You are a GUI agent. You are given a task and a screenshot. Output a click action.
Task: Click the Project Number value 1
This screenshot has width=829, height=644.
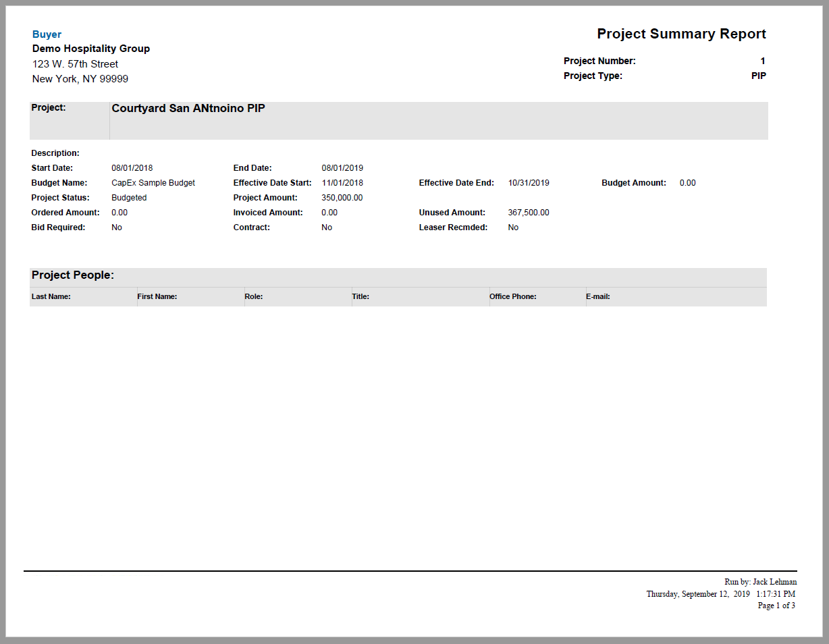click(761, 61)
